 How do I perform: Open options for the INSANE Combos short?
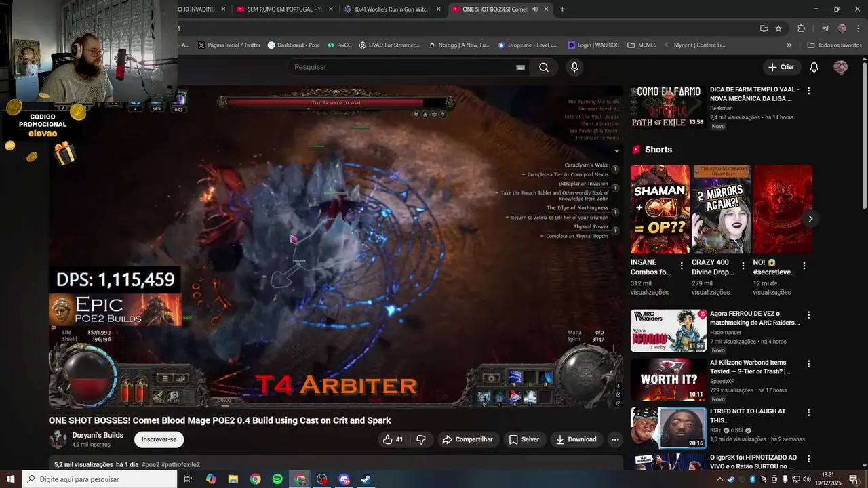coord(682,266)
